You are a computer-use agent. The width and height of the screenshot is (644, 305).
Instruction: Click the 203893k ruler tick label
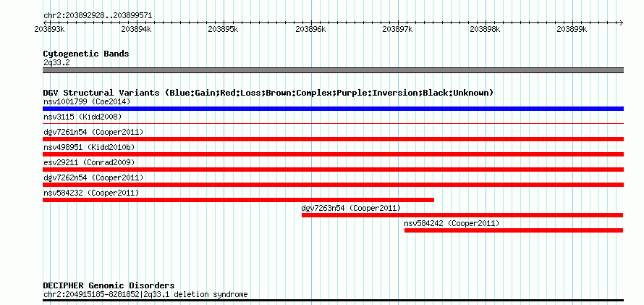coord(49,29)
